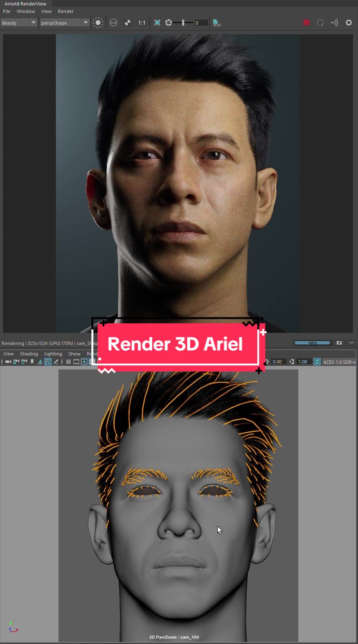
Task: Open the Render menu in Arnold RenderView
Action: [66, 11]
